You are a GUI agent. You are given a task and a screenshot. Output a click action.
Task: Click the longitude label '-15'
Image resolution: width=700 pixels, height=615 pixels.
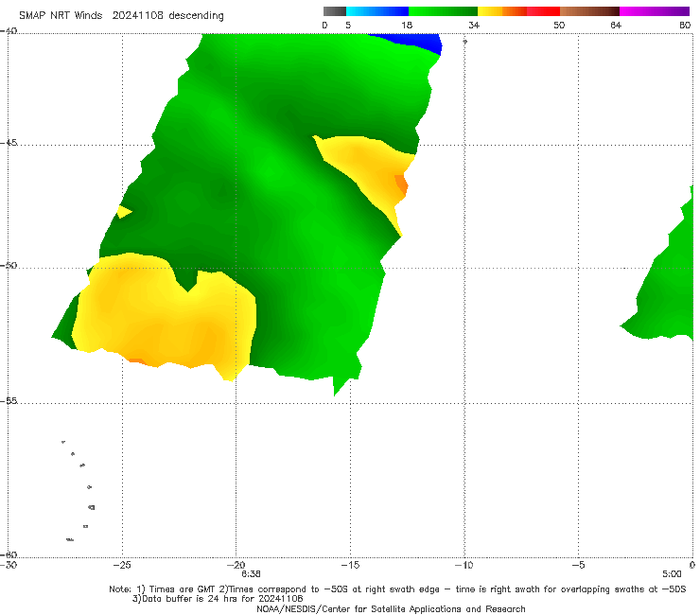tap(350, 565)
